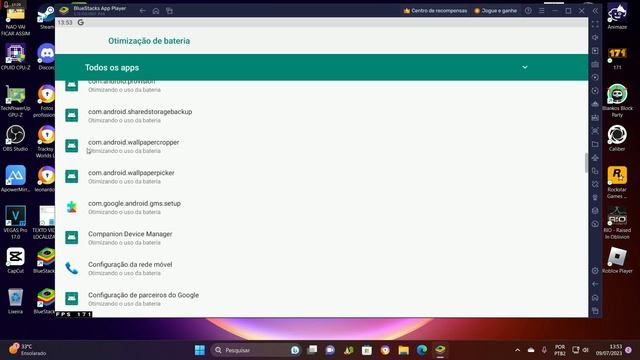This screenshot has width=640, height=360.
Task: Show hidden system tray icons chevron
Action: (517, 350)
